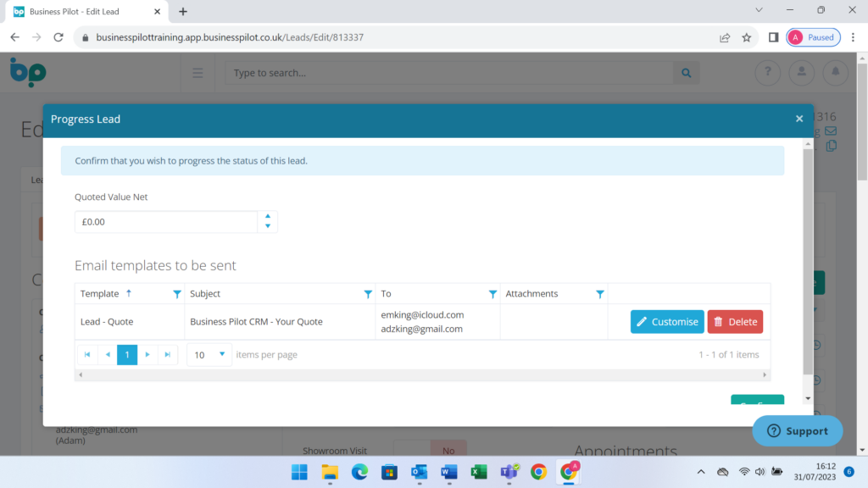Screen dimensions: 868x488
Task: Click the filter icon in Attachments column
Action: (x=600, y=294)
